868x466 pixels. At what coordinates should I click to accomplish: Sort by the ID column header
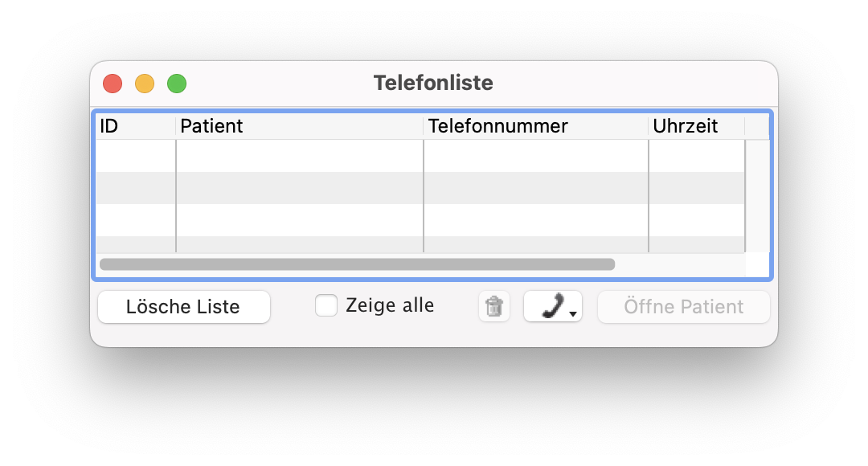click(x=135, y=126)
